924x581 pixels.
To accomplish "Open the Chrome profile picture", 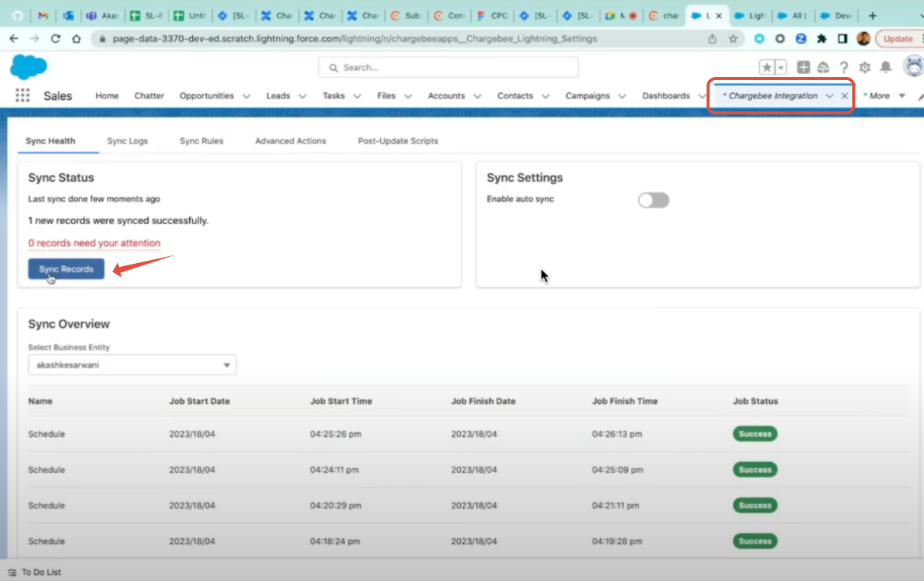I will pyautogui.click(x=863, y=38).
